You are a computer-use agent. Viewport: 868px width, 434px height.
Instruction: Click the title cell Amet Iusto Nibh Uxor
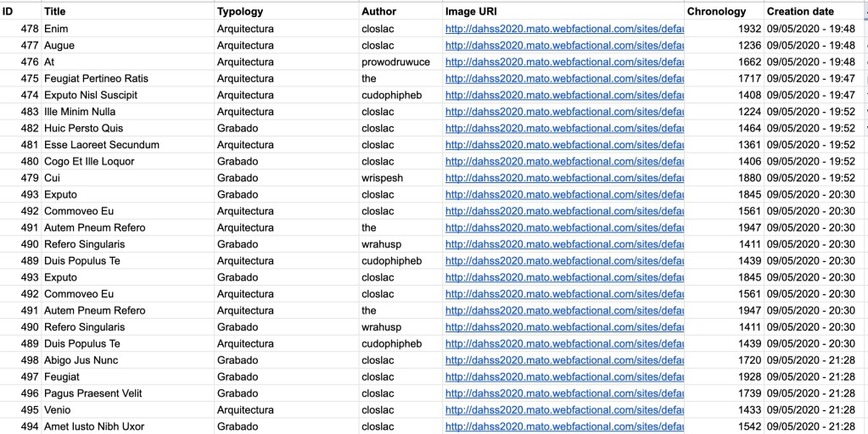point(128,427)
